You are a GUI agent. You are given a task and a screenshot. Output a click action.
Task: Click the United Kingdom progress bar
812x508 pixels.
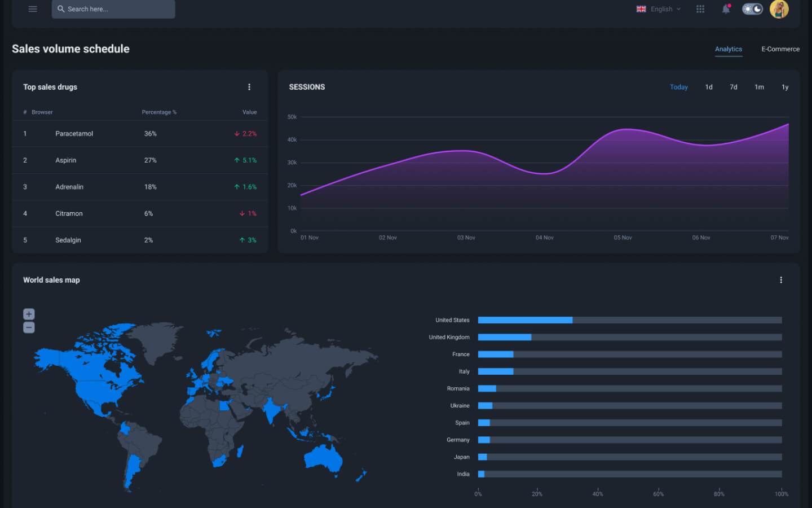pyautogui.click(x=630, y=337)
